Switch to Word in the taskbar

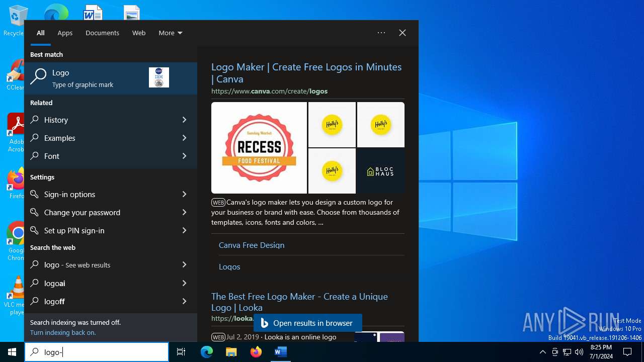280,352
